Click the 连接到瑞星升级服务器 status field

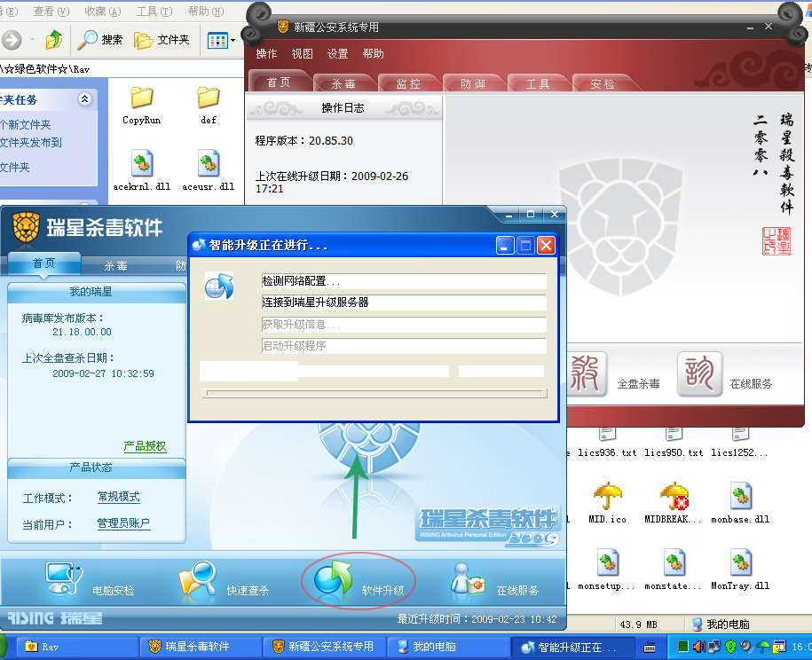pos(404,302)
